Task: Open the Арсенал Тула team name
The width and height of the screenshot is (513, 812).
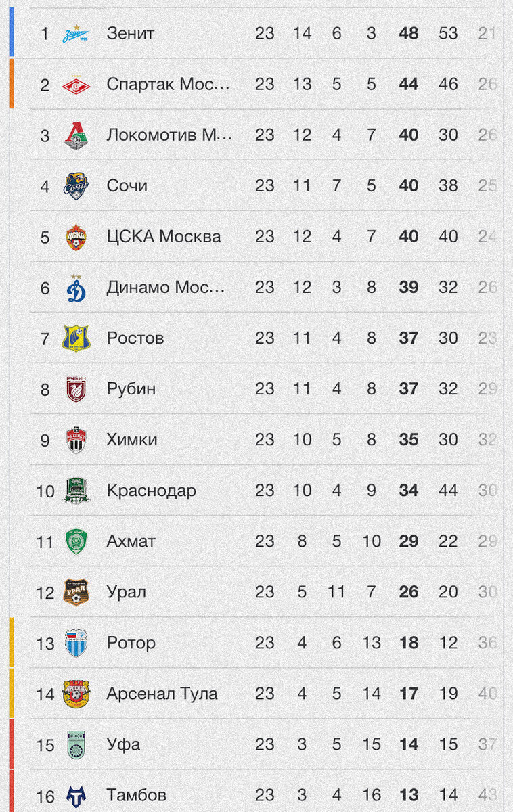Action: click(162, 694)
